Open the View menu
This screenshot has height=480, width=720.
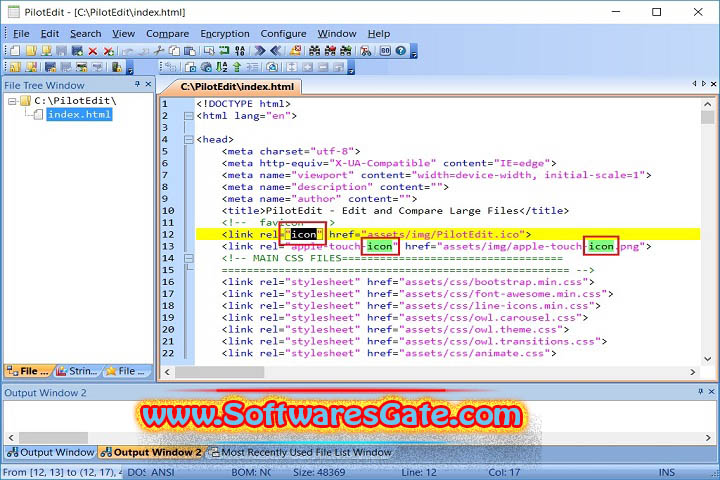[124, 34]
